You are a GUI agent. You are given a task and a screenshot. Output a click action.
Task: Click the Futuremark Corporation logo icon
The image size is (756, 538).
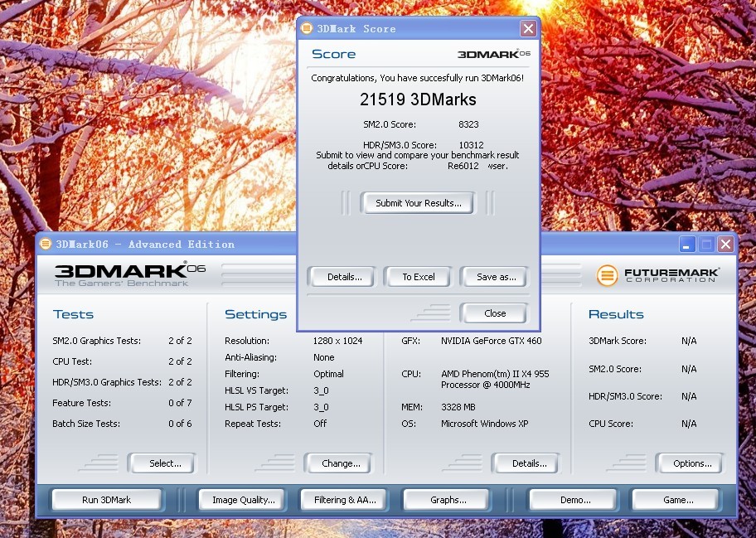click(x=607, y=275)
